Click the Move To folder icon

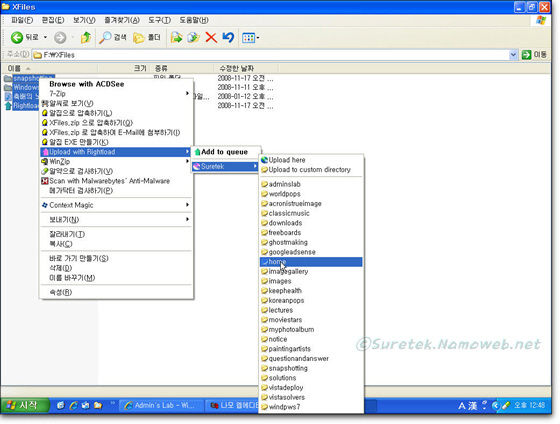pos(176,37)
